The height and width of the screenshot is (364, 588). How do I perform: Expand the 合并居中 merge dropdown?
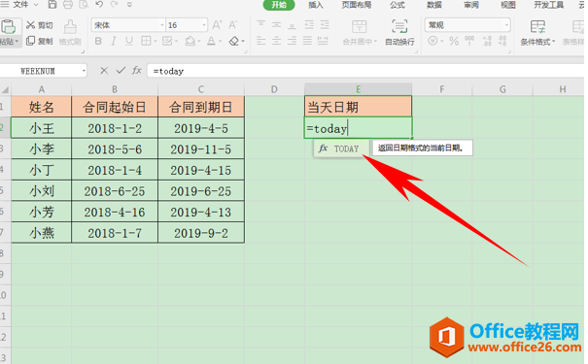pos(375,42)
